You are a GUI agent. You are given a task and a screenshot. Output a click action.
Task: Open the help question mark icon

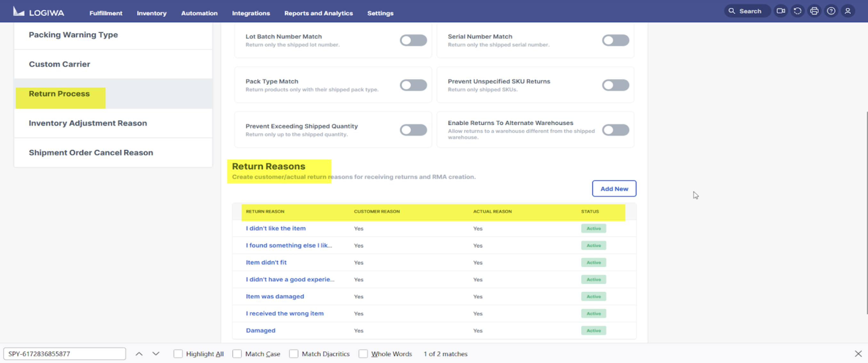click(831, 11)
